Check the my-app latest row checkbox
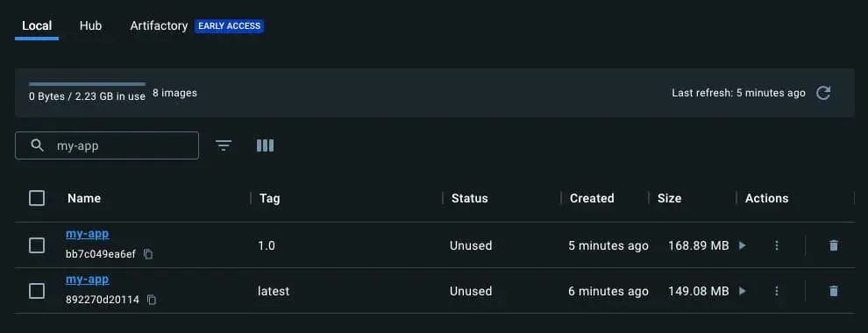The image size is (868, 333). tap(37, 290)
